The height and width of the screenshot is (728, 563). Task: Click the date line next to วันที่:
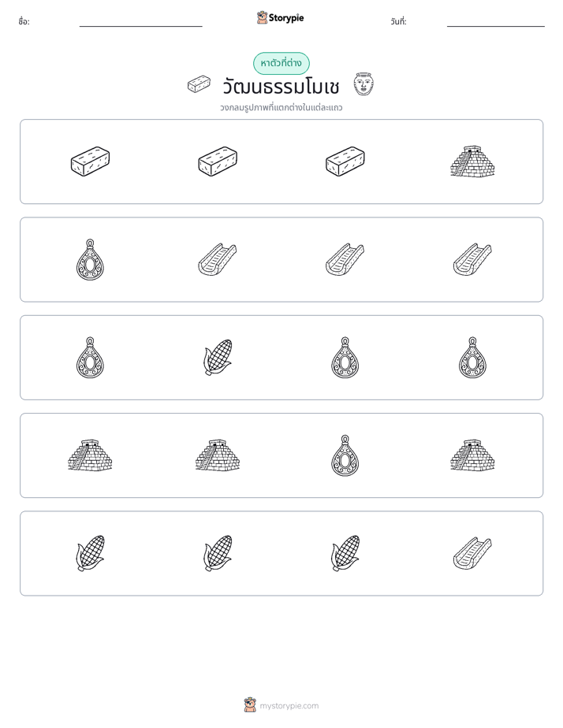[x=496, y=22]
